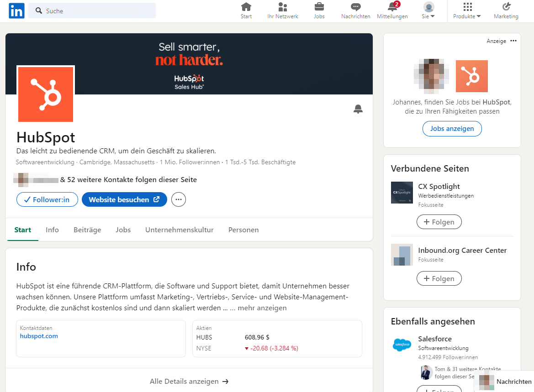The height and width of the screenshot is (392, 534).
Task: Click the Sell smarter banner image
Action: click(189, 64)
